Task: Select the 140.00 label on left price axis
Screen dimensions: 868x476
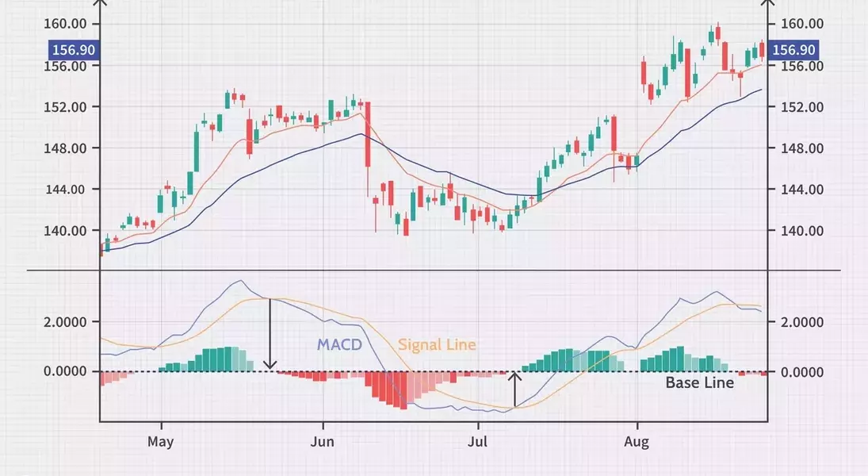Action: (x=65, y=231)
